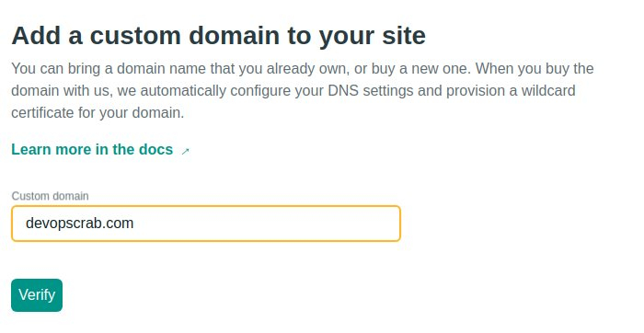Click the word 'site' in the heading

coord(404,35)
